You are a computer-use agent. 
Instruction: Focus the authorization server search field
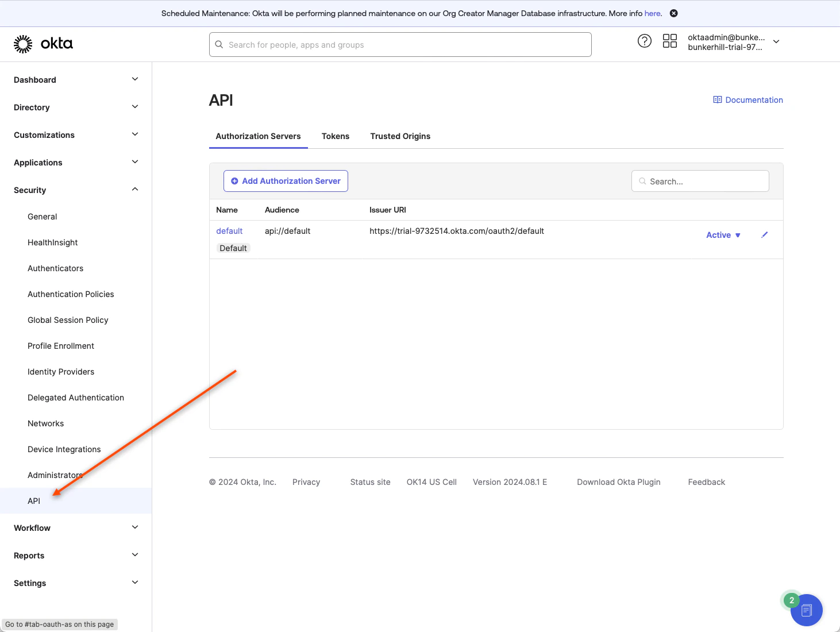pos(700,181)
